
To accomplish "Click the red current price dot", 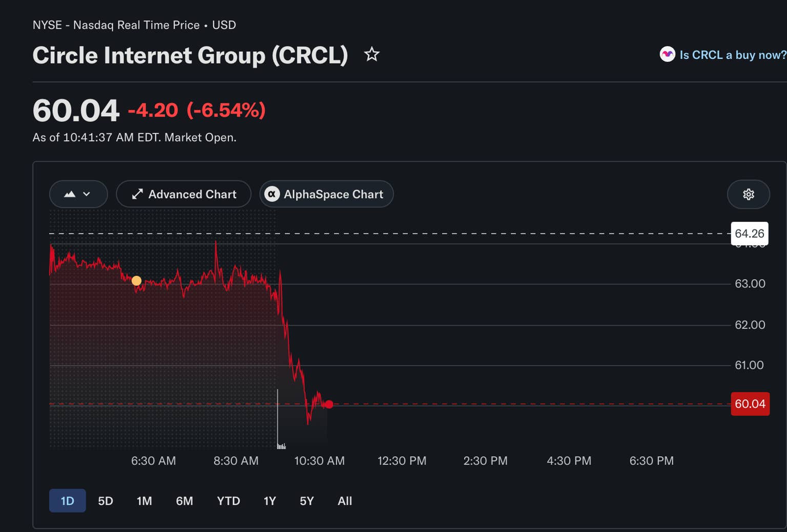I will [329, 405].
